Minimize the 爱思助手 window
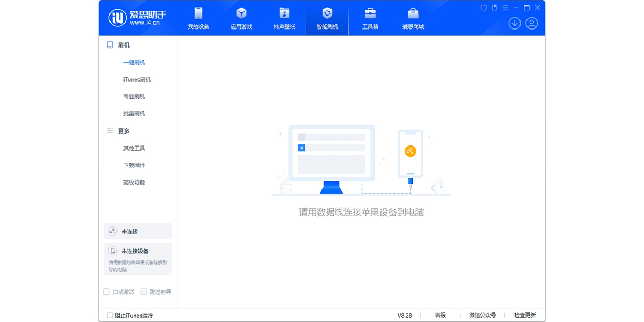Viewport: 644px width, 322px height. [x=516, y=8]
